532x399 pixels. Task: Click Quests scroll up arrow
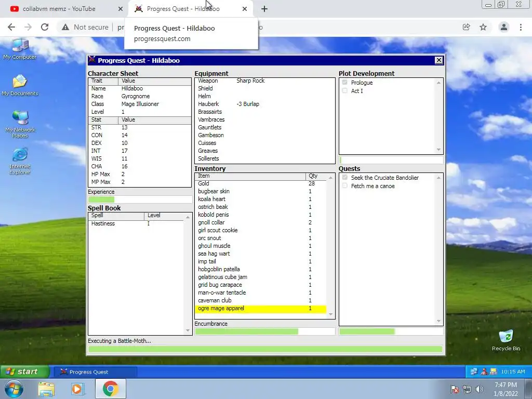(x=438, y=178)
